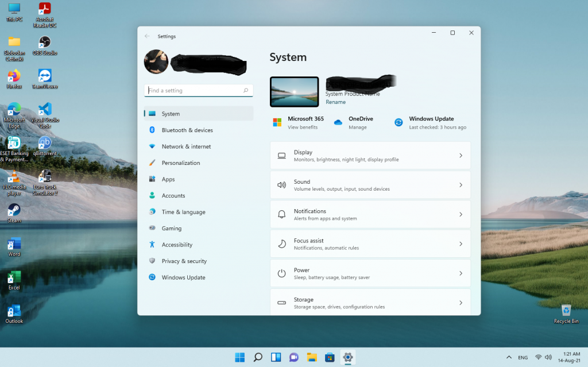Switch to Privacy & security section
The height and width of the screenshot is (367, 588).
pos(184,261)
